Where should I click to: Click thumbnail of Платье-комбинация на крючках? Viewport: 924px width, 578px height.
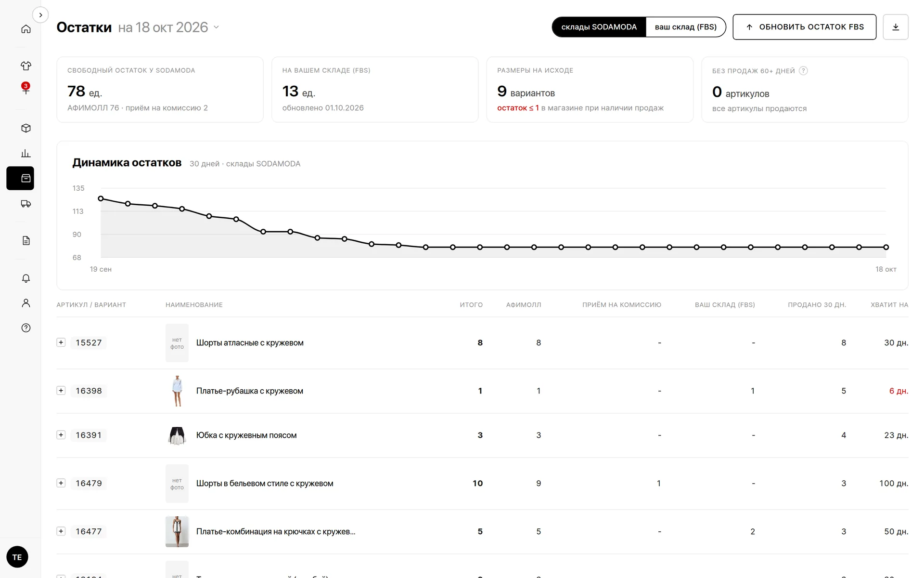pos(177,532)
